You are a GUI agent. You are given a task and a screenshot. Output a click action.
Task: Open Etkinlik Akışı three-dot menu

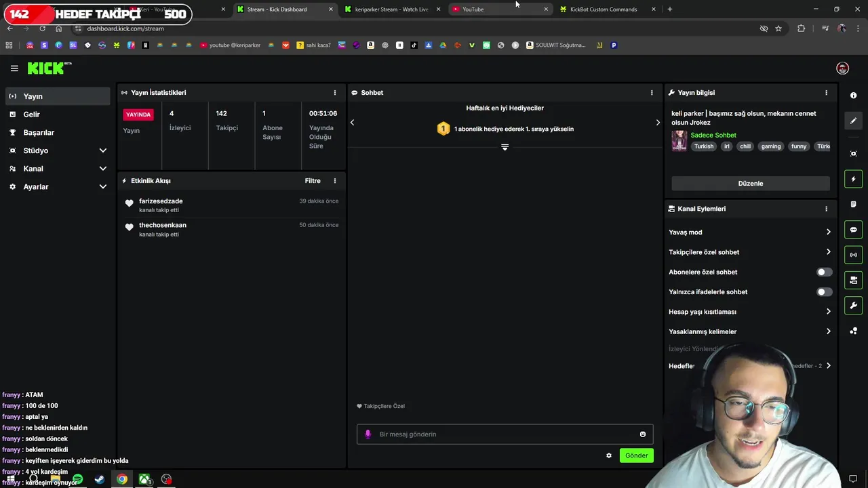pos(334,181)
